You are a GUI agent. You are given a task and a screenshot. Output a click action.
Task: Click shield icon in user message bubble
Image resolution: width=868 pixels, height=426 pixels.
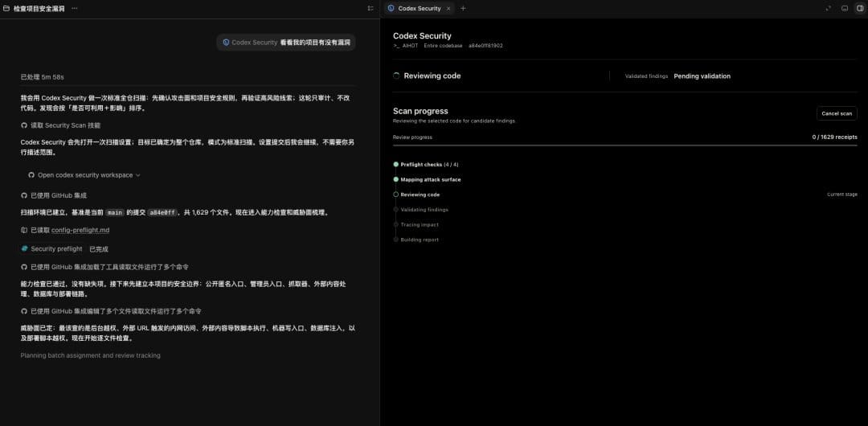point(226,42)
